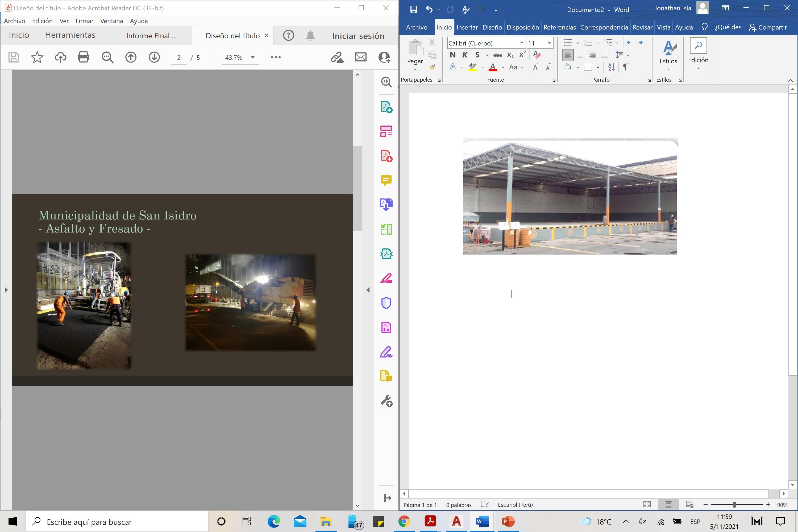Click the PDF page number field

(179, 58)
